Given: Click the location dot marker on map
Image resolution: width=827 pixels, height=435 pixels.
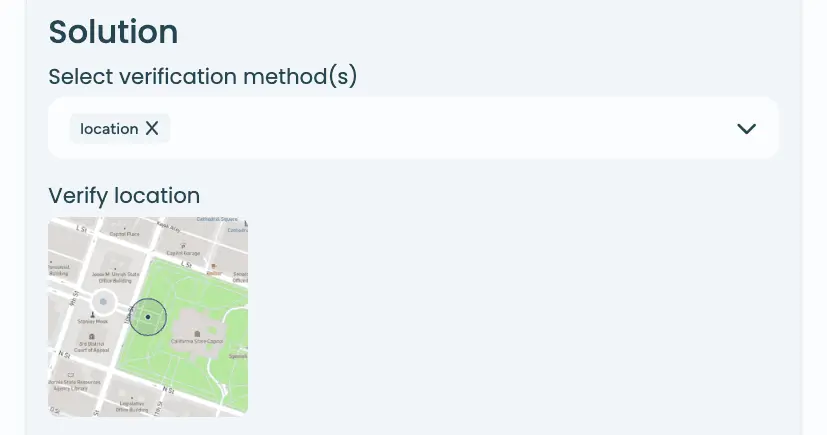Looking at the screenshot, I should pos(148,317).
